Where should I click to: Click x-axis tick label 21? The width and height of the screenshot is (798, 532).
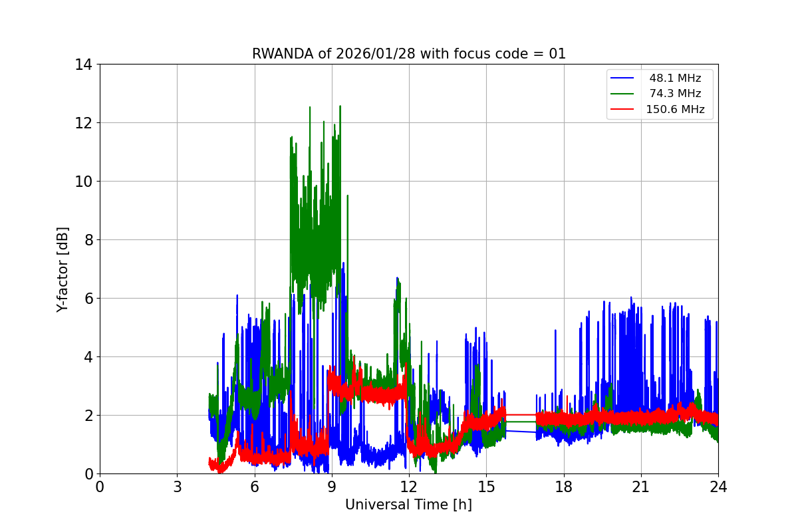click(641, 486)
